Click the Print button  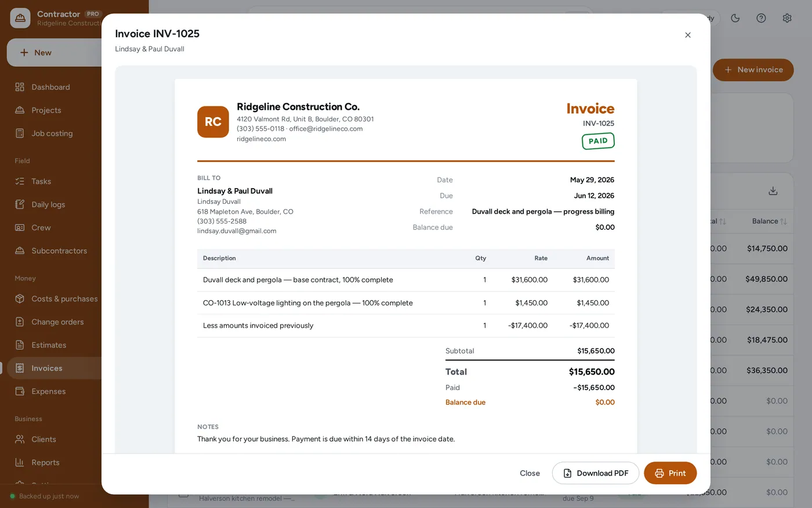click(670, 473)
